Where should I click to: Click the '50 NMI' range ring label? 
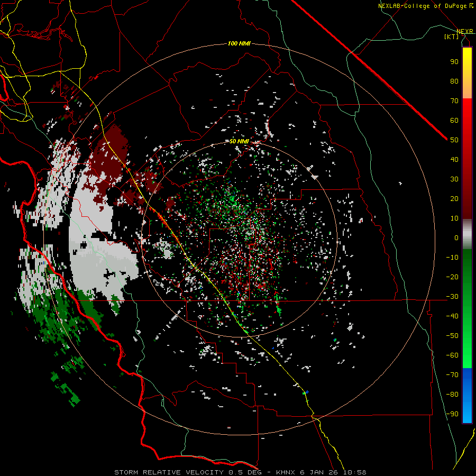click(239, 141)
